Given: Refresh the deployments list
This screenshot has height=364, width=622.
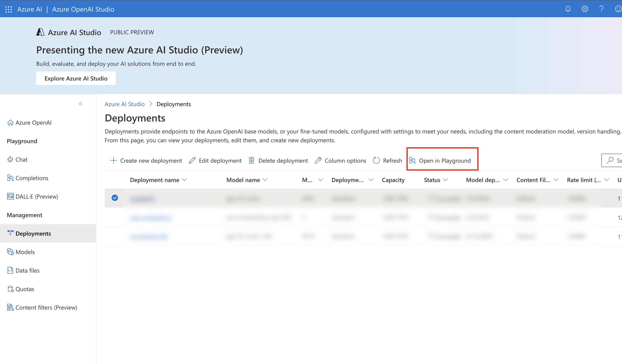Looking at the screenshot, I should tap(388, 161).
